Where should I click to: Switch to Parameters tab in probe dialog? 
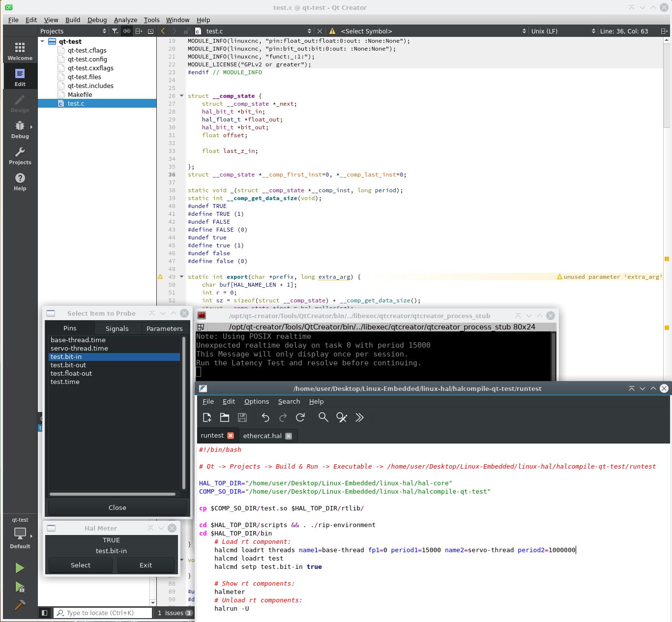(x=164, y=328)
